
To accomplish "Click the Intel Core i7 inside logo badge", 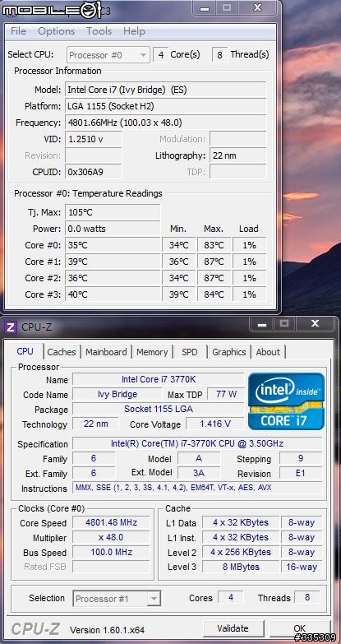I will pos(286,401).
